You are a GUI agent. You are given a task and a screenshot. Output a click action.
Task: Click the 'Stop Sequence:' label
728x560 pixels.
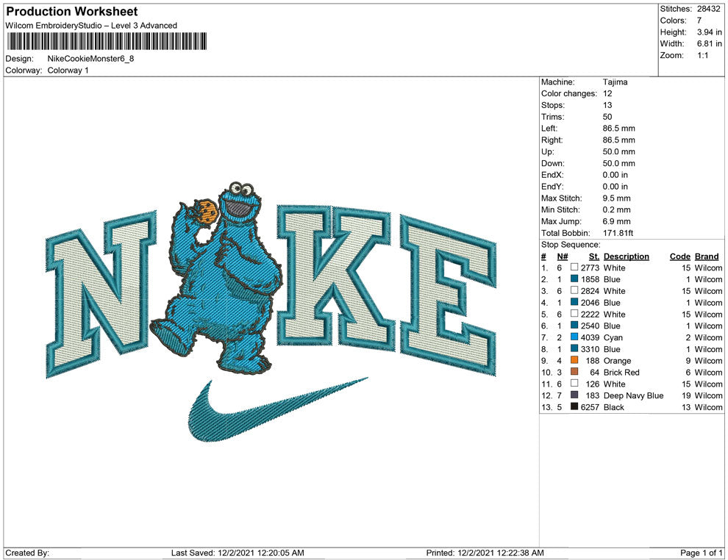571,245
